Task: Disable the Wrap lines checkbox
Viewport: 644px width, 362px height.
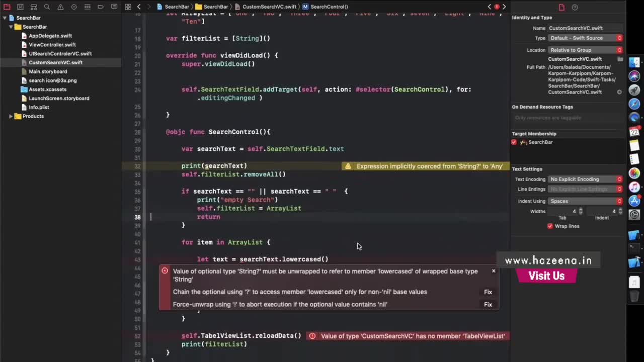Action: coord(550,226)
